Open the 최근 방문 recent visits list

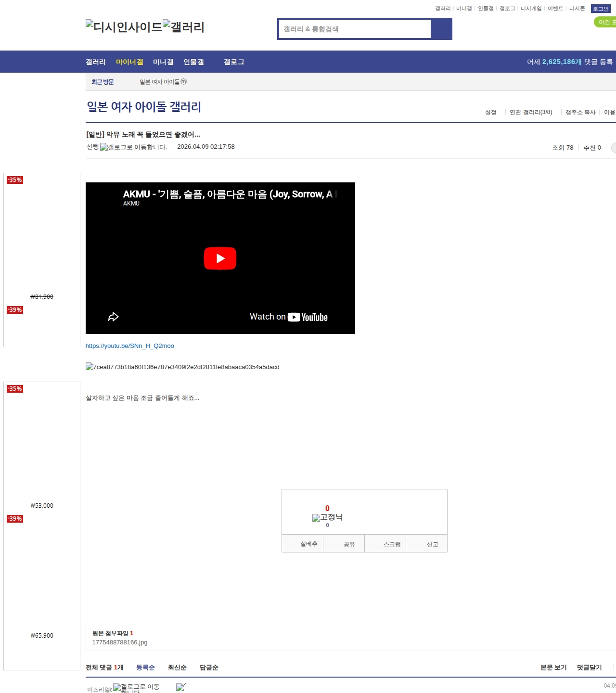[103, 82]
